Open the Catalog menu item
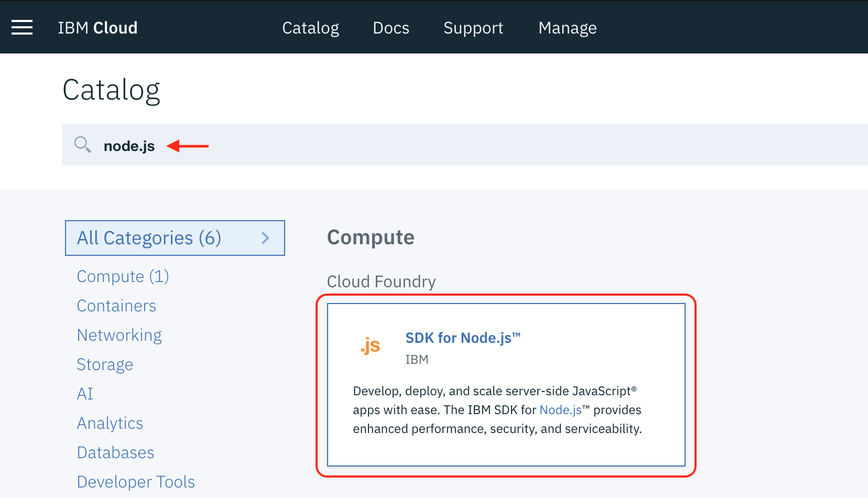 click(x=310, y=28)
